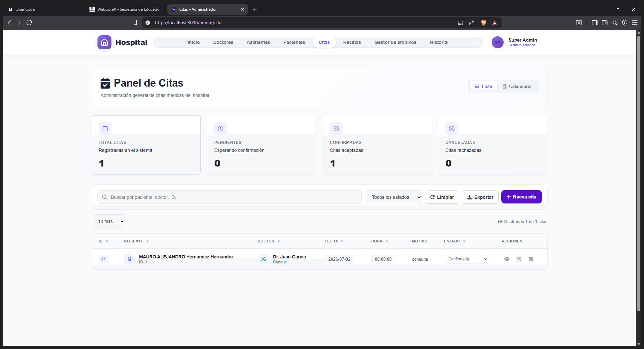View appointment #1 details with eye icon
This screenshot has width=644, height=349.
click(507, 259)
